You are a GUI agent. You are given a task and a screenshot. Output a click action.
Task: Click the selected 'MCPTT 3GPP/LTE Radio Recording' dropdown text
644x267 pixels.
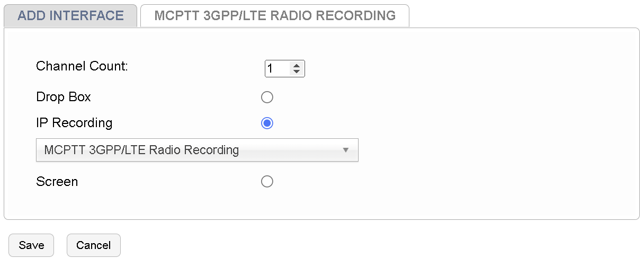pos(141,150)
